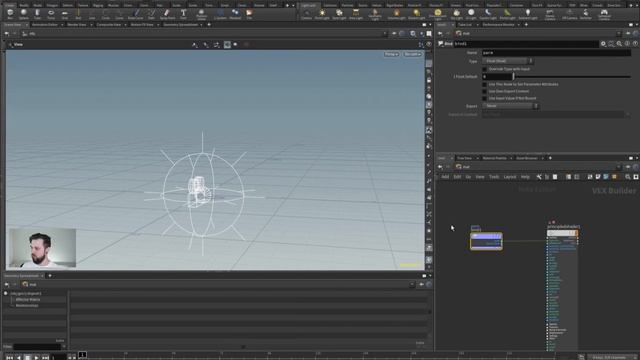Toggle Use Input Value If Not Bound
Image resolution: width=640 pixels, height=360 pixels.
[x=484, y=98]
